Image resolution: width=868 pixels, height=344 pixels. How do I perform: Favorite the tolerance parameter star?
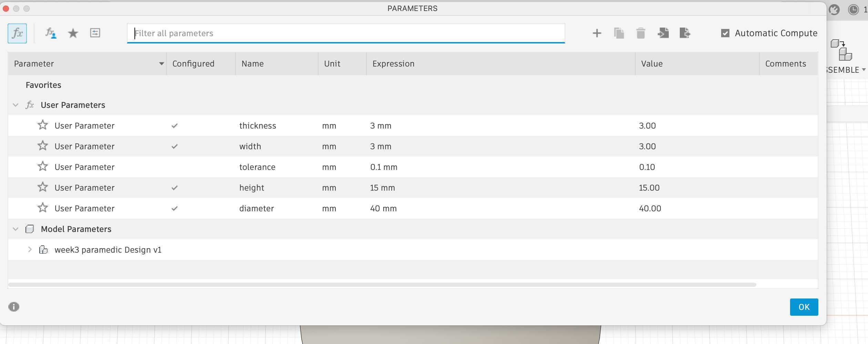[x=43, y=166]
